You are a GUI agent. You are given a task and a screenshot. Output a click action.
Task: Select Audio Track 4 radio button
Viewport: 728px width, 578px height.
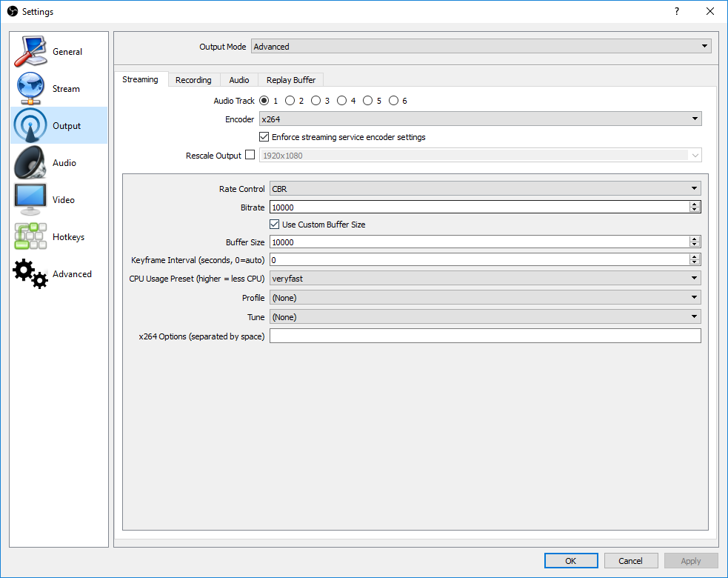(341, 100)
